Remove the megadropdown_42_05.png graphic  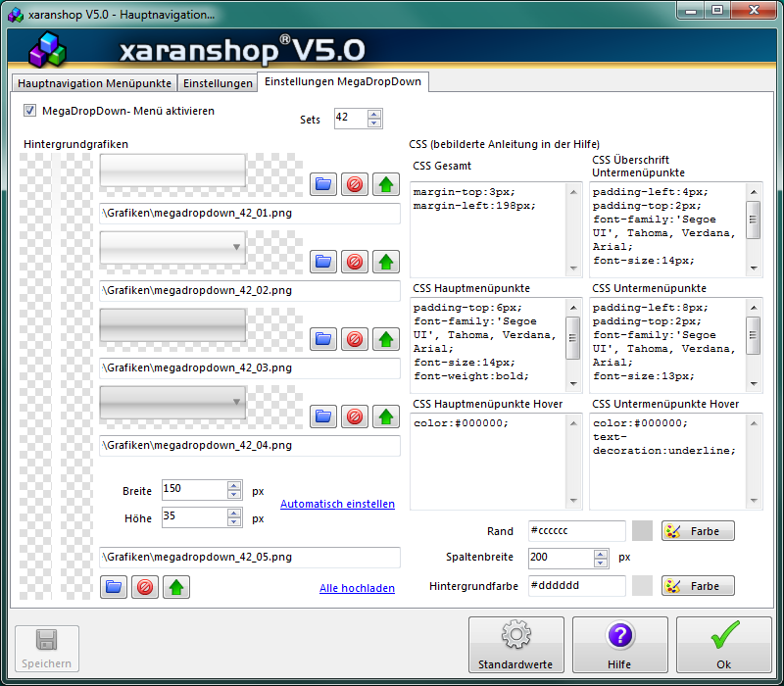pyautogui.click(x=145, y=587)
